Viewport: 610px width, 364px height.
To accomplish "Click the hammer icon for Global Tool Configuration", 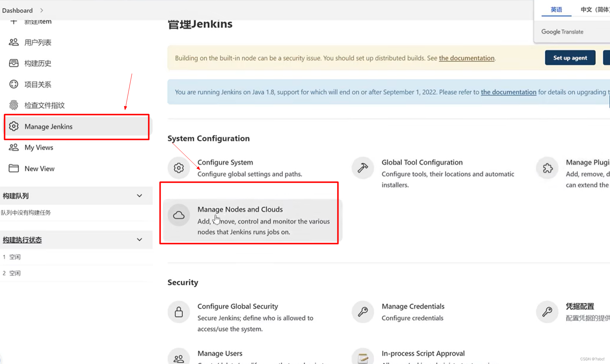I will pos(363,168).
